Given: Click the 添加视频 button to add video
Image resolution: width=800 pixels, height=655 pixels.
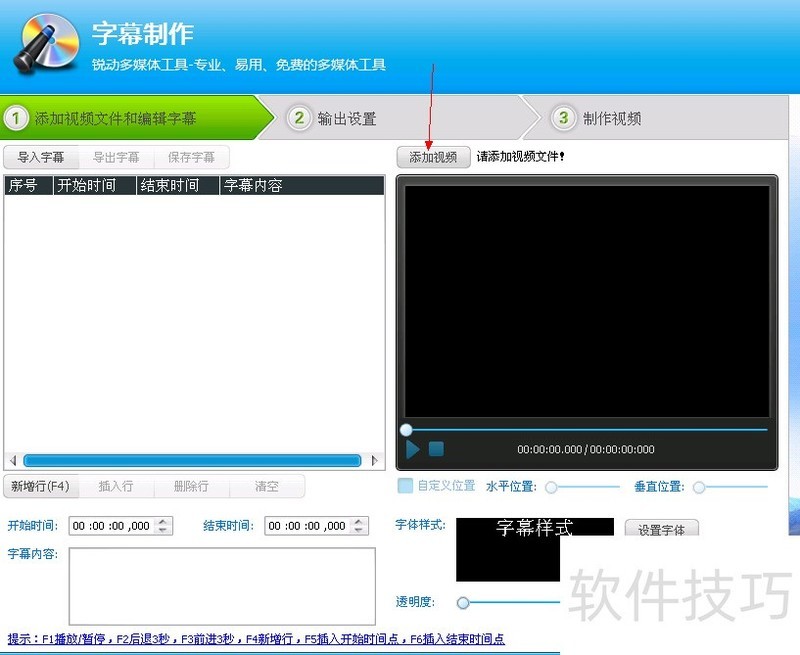Looking at the screenshot, I should (432, 157).
